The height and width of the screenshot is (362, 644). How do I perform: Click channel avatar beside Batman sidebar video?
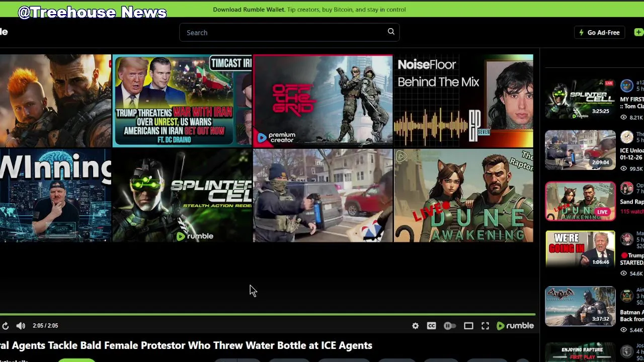[626, 296]
